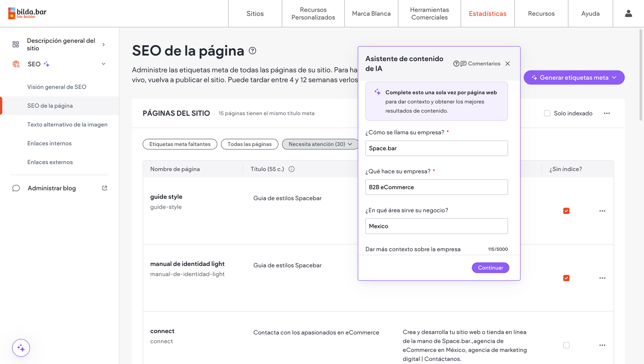
Task: Click the Continuar button
Action: [x=490, y=268]
